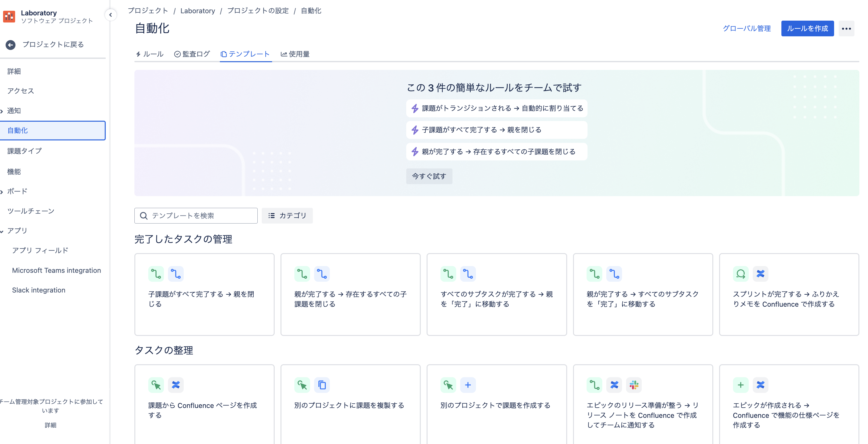Click the magnifier icon in the template search box
Image resolution: width=868 pixels, height=444 pixels.
[144, 216]
